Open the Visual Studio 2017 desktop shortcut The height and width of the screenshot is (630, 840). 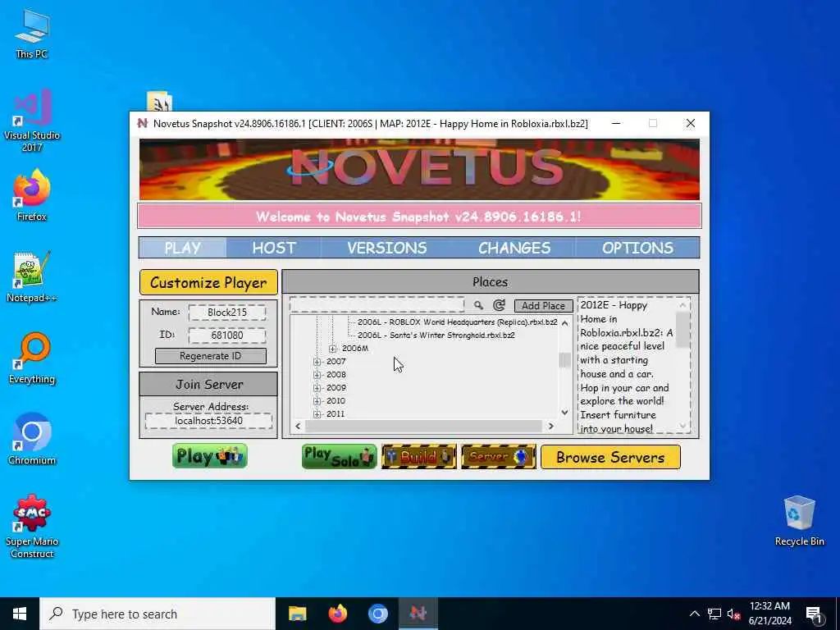pyautogui.click(x=32, y=121)
